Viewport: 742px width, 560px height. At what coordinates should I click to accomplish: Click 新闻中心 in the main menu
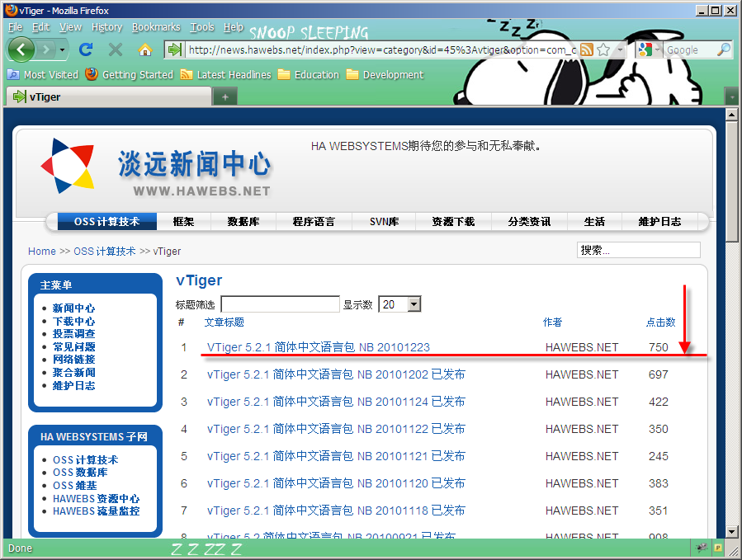(x=73, y=308)
